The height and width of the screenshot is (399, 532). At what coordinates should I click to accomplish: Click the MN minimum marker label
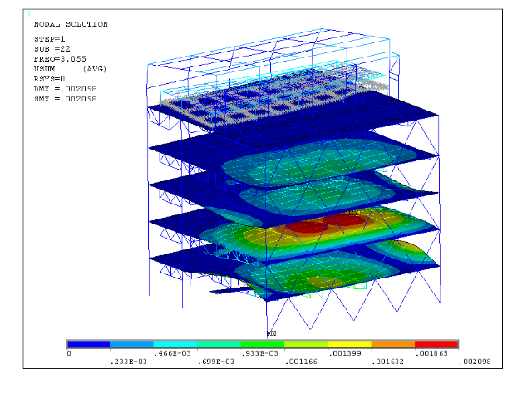pos(271,332)
